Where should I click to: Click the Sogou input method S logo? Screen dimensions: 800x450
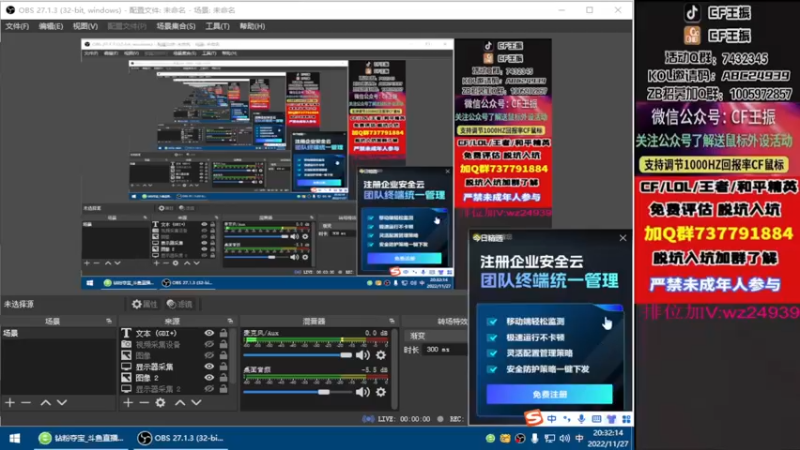pyautogui.click(x=534, y=418)
